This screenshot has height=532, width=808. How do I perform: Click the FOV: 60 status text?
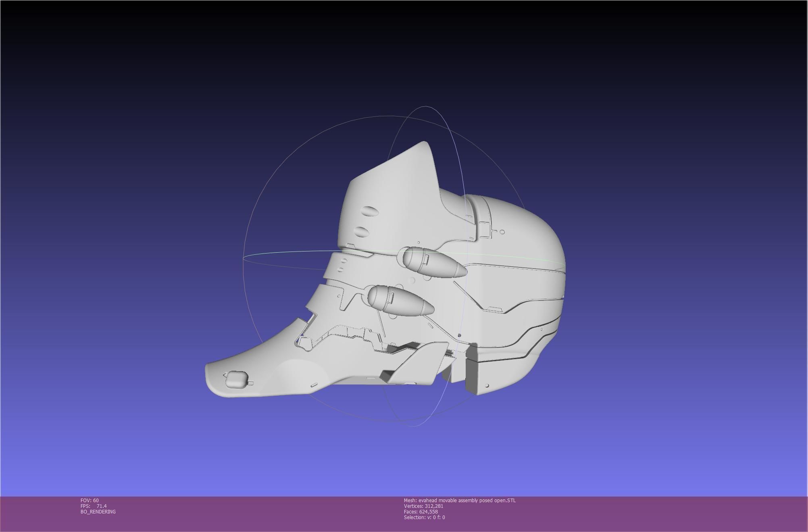(x=90, y=500)
